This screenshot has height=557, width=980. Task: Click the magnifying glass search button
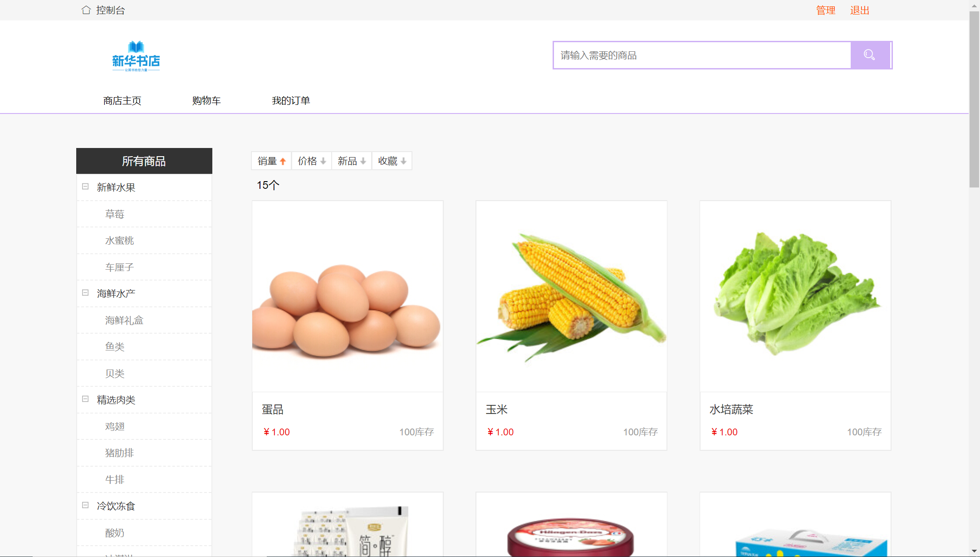(870, 55)
